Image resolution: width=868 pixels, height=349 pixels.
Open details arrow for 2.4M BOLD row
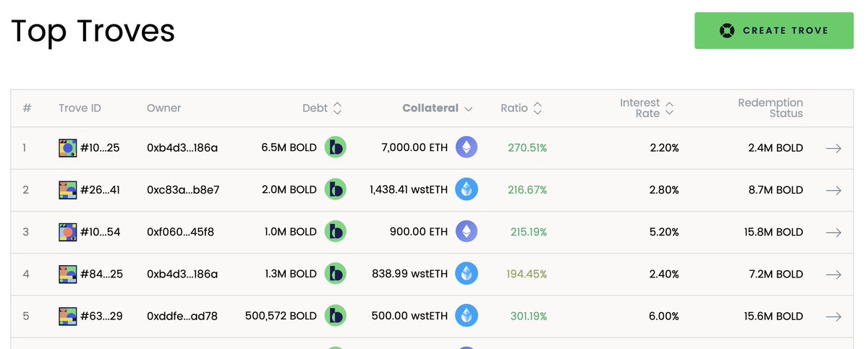tap(833, 148)
